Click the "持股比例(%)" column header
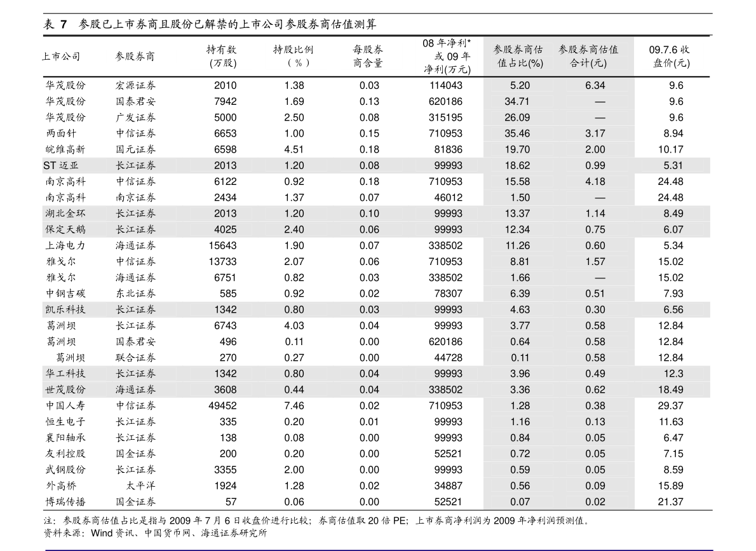Viewport: 756px width, 551px height. (294, 57)
